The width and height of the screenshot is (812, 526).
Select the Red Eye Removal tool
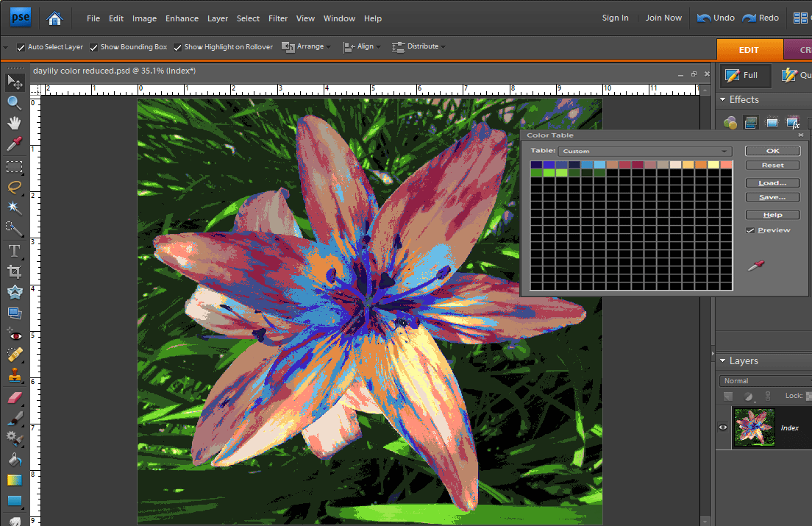pos(14,335)
